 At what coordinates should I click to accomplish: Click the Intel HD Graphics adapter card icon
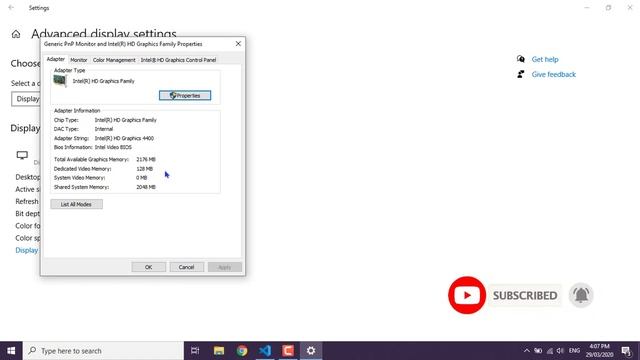point(60,81)
